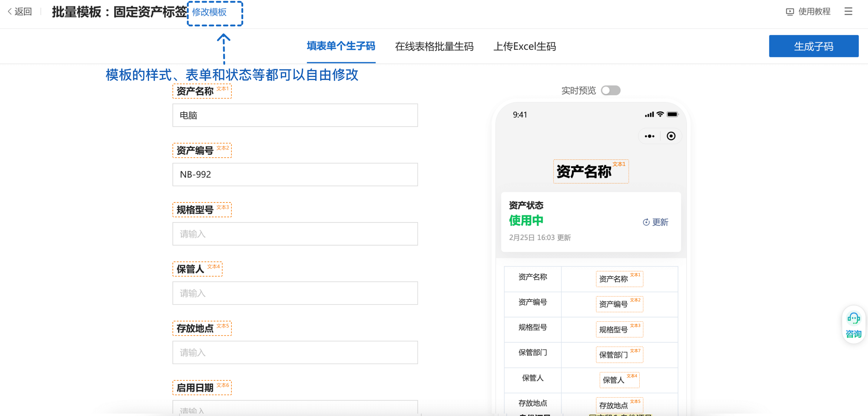Tap the phone preview three-dots icon
The image size is (868, 416).
point(649,136)
